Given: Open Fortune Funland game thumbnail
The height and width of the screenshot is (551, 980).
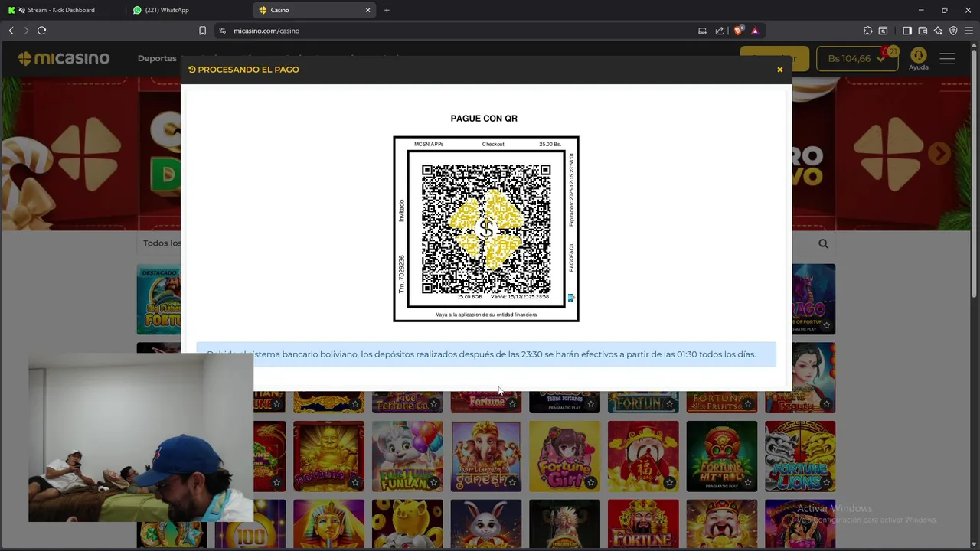Looking at the screenshot, I should tap(407, 456).
